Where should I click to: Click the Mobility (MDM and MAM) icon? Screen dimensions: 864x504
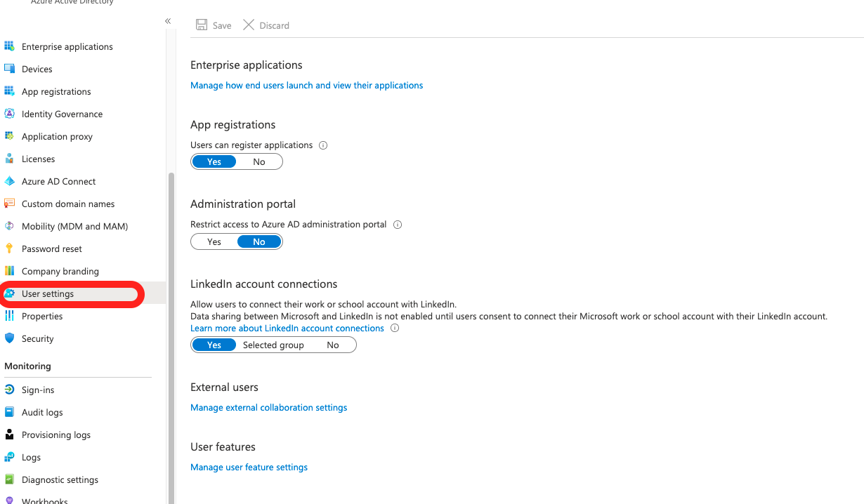tap(9, 226)
